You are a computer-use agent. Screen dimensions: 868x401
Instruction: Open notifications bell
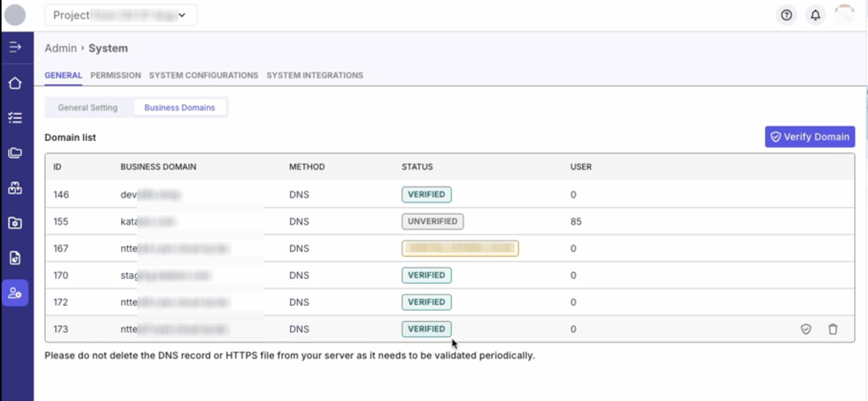point(815,15)
